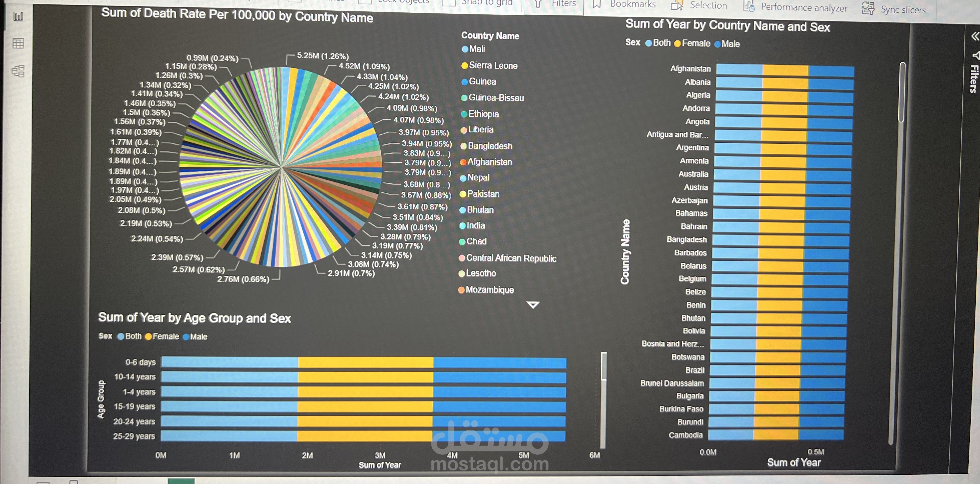
Task: Expand the Filters pane with double chevron
Action: point(975,36)
